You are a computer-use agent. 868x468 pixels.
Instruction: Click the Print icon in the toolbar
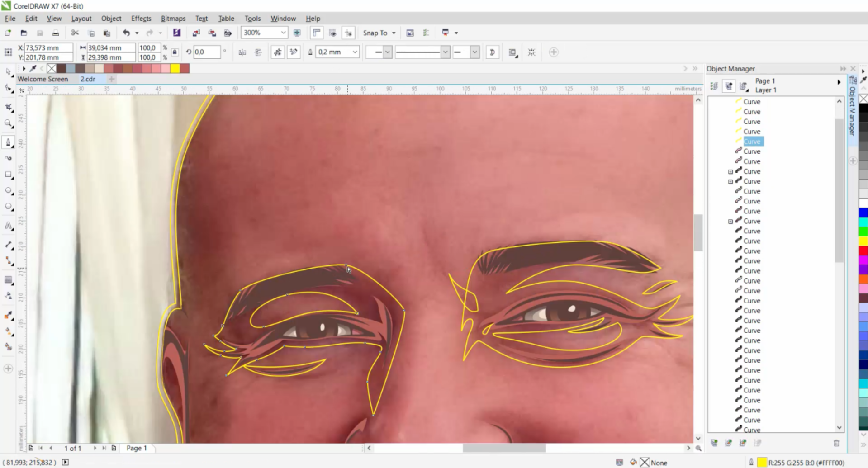pyautogui.click(x=55, y=33)
